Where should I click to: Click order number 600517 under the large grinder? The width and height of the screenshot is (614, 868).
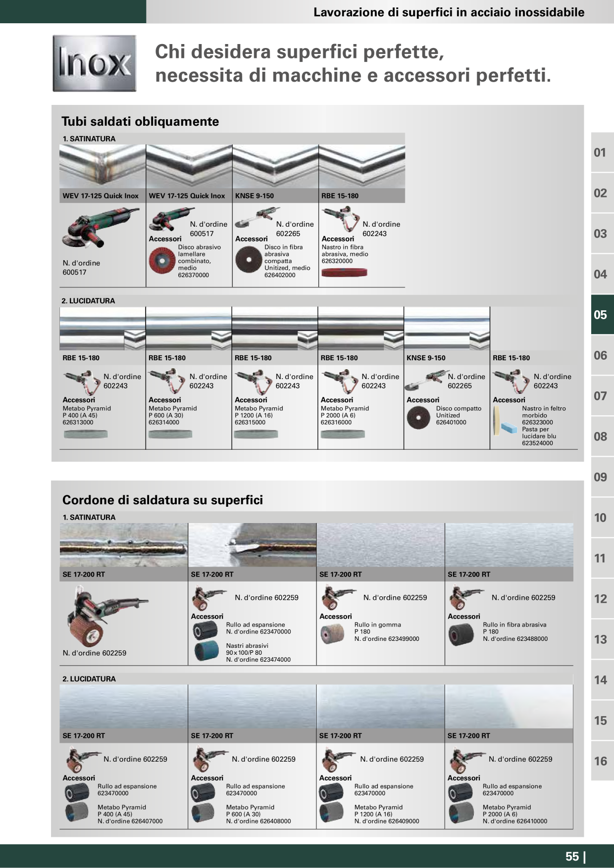(x=74, y=272)
